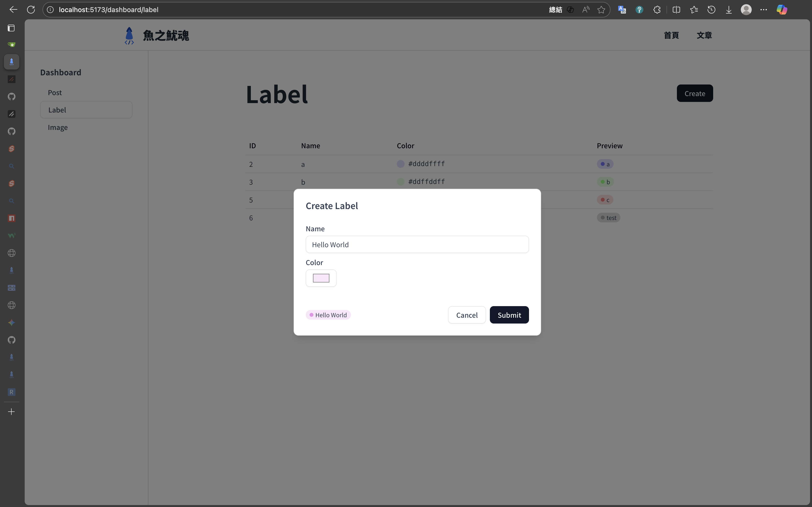Open the split screen icon
Viewport: 812px width, 507px height.
pyautogui.click(x=676, y=10)
